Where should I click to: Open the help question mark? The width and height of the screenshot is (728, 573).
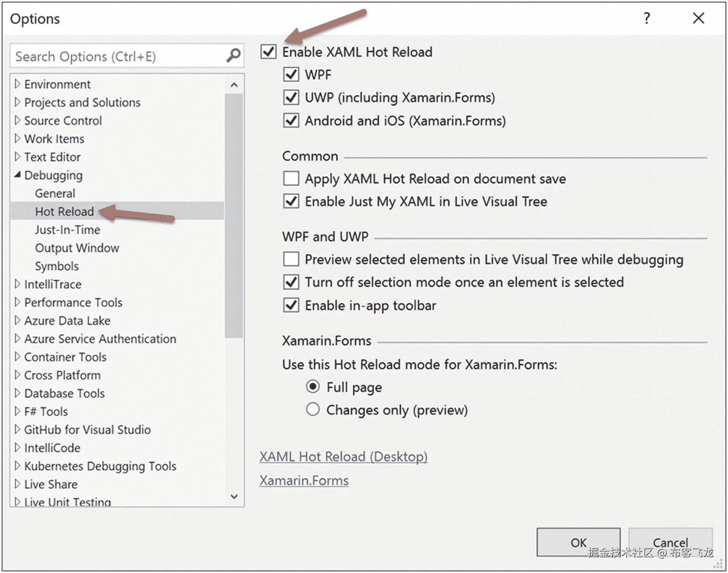[x=647, y=18]
